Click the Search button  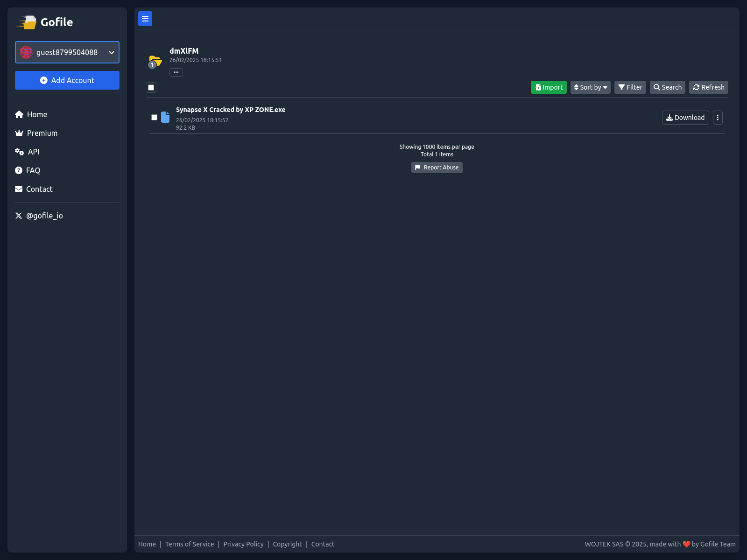[668, 87]
